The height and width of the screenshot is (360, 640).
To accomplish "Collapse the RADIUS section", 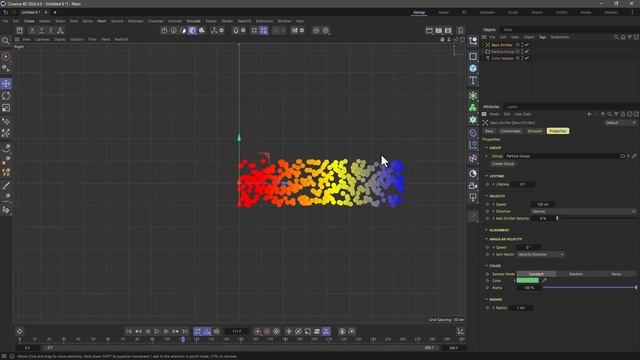I will pos(487,300).
